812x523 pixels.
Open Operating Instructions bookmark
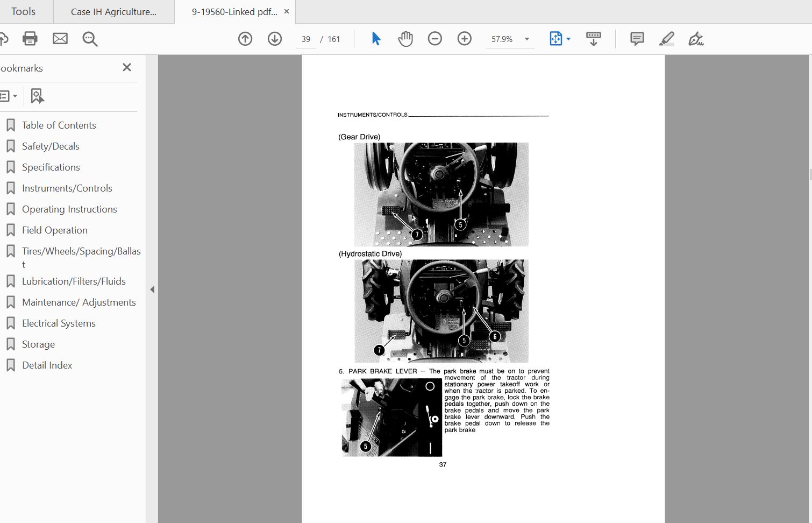69,209
